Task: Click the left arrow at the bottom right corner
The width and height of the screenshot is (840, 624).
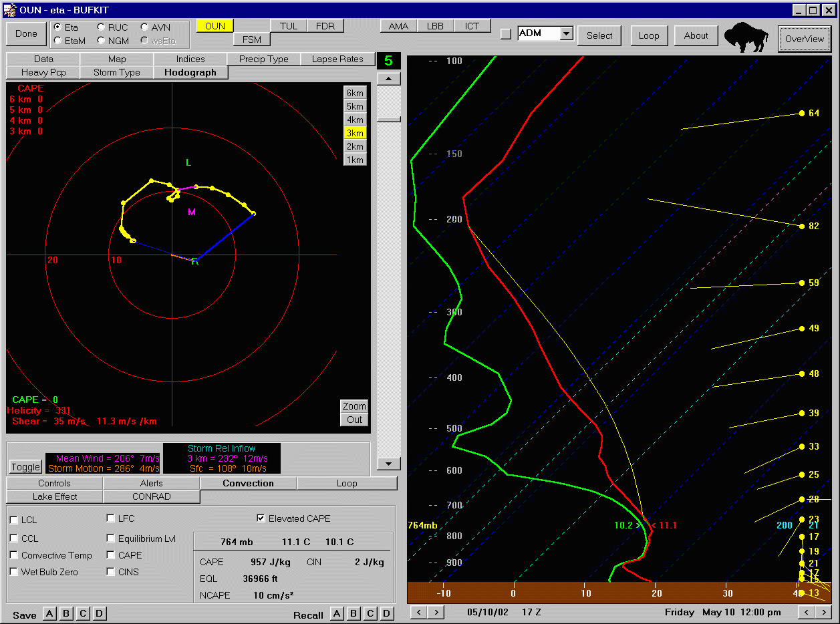Action: point(808,612)
